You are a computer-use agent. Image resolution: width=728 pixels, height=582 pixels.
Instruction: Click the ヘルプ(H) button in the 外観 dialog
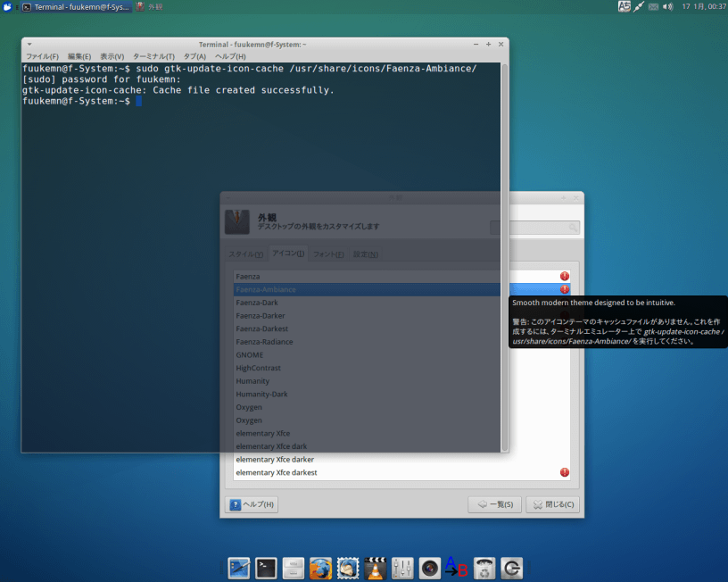252,504
